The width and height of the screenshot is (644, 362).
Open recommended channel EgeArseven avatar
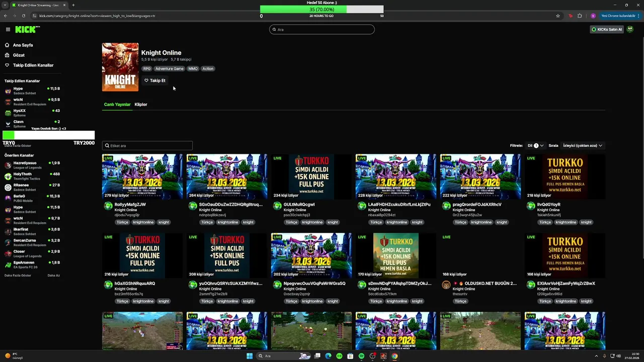click(x=8, y=265)
